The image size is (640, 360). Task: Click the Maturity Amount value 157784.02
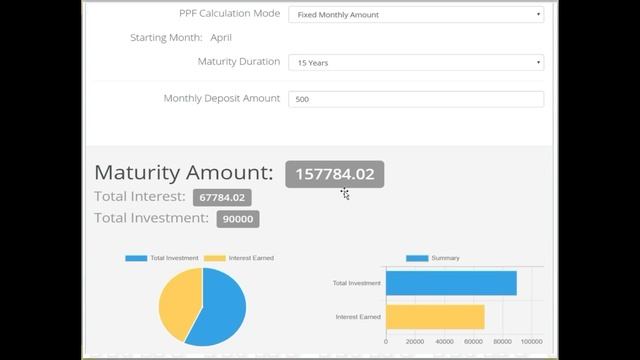point(335,174)
